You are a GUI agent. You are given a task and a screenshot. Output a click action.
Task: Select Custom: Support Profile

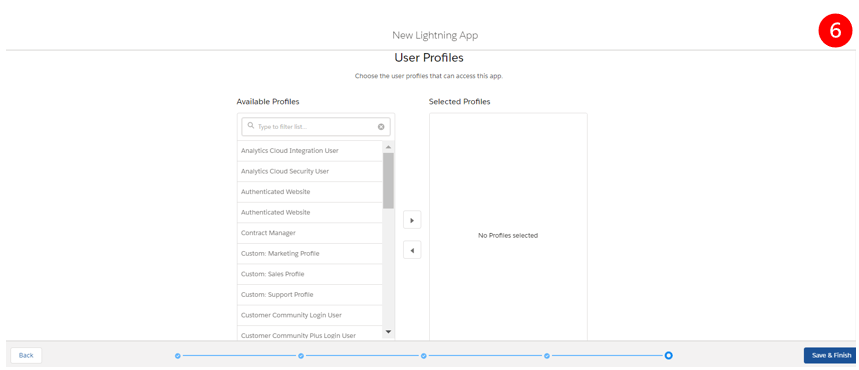(310, 295)
